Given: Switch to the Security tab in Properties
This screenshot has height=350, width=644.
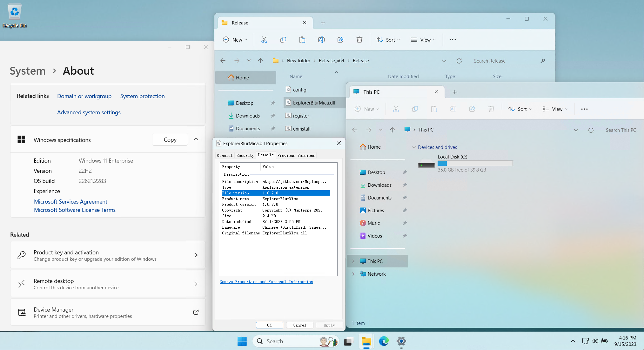Looking at the screenshot, I should [245, 155].
